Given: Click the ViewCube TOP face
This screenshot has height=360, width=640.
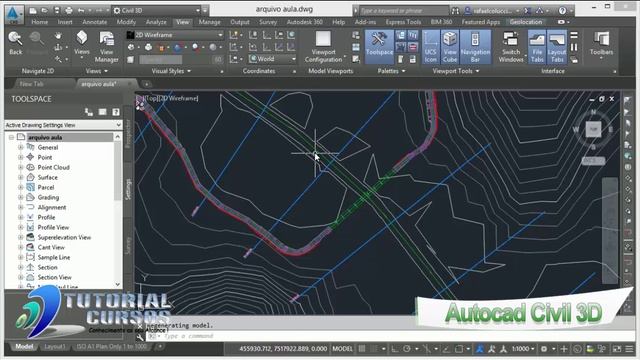Looking at the screenshot, I should pos(593,129).
